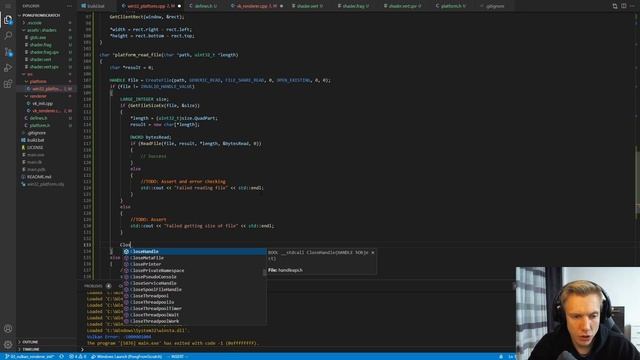Click errors and warnings count in status bar
640x360 pixels.
click(78, 357)
